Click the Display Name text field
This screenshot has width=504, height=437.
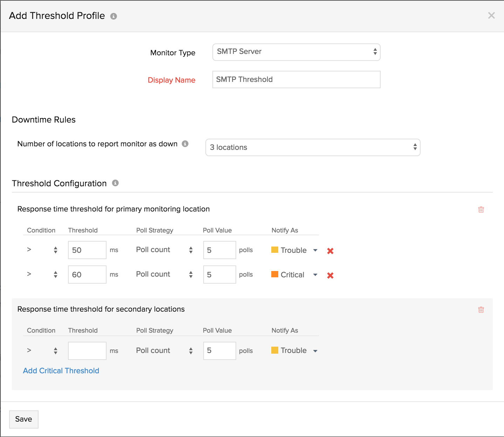coord(296,79)
